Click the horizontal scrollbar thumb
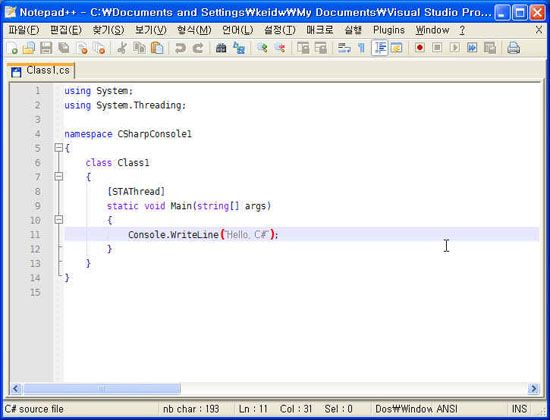The image size is (550, 420). (101, 388)
